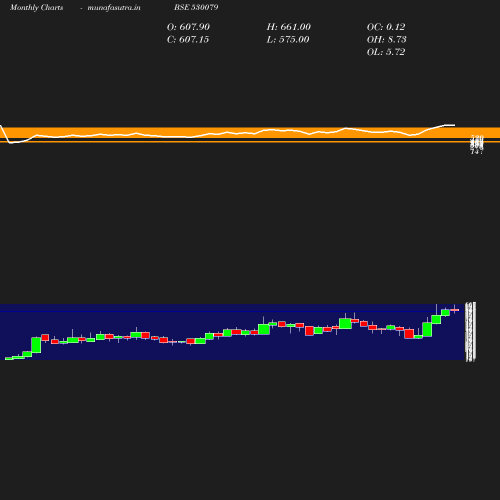Click the close value 'C: 607.15'
This screenshot has height=500, width=500.
[x=188, y=40]
